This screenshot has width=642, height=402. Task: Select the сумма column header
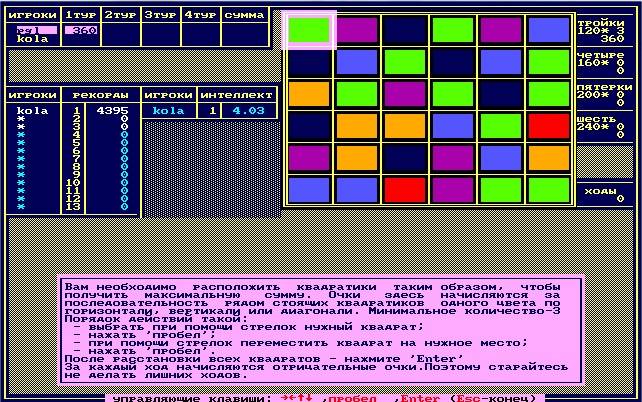tap(244, 15)
